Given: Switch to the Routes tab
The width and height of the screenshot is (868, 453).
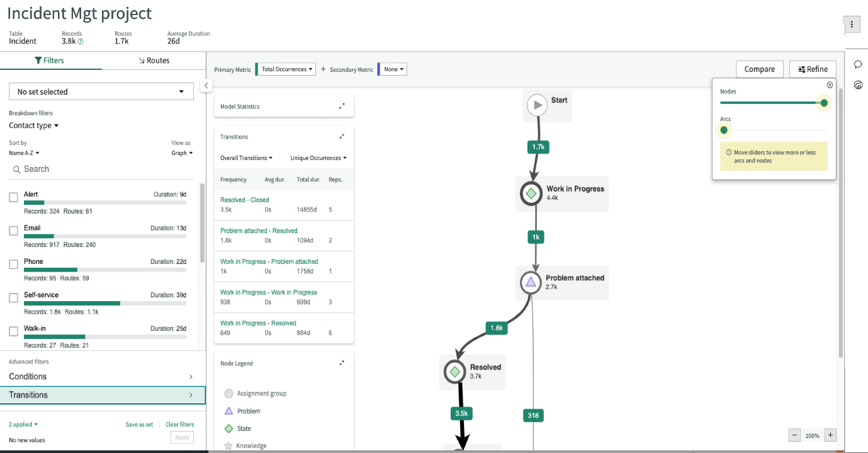Looking at the screenshot, I should pyautogui.click(x=156, y=60).
